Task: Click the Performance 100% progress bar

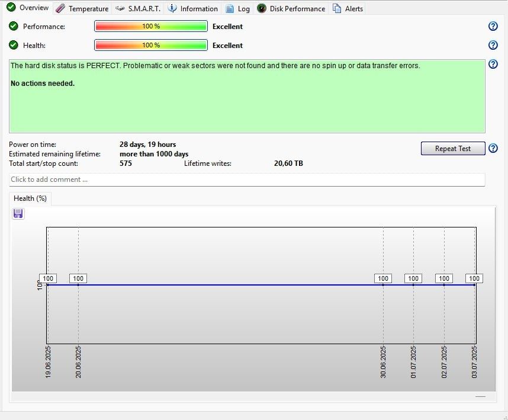Action: pos(151,26)
